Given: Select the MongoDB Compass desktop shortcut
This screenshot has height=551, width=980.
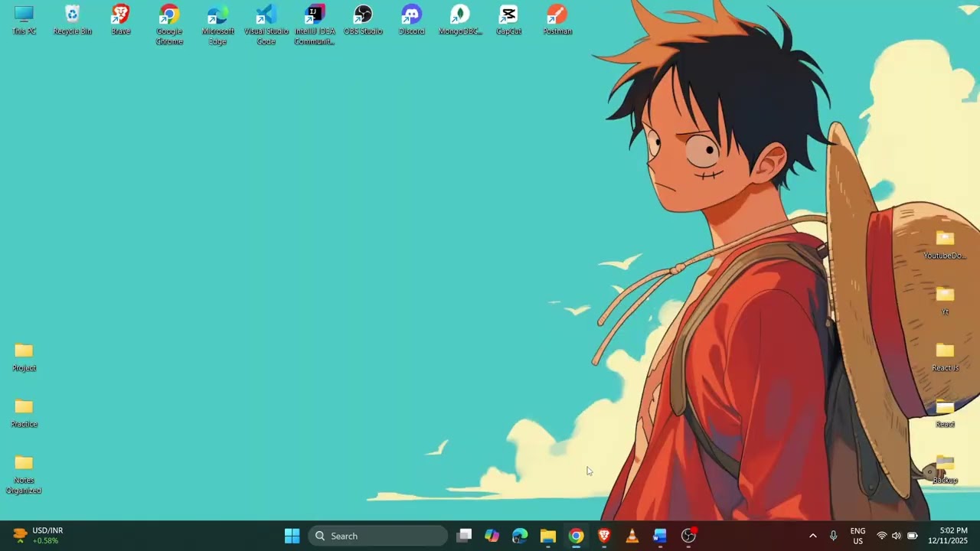Looking at the screenshot, I should [460, 21].
